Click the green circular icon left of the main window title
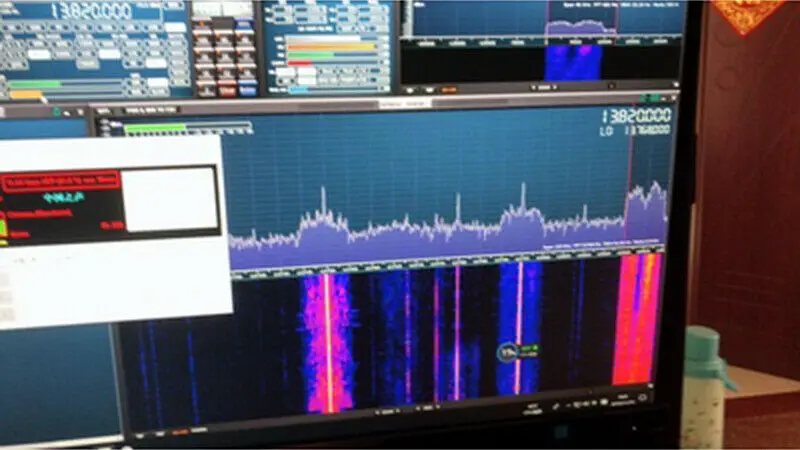 [57, 112]
